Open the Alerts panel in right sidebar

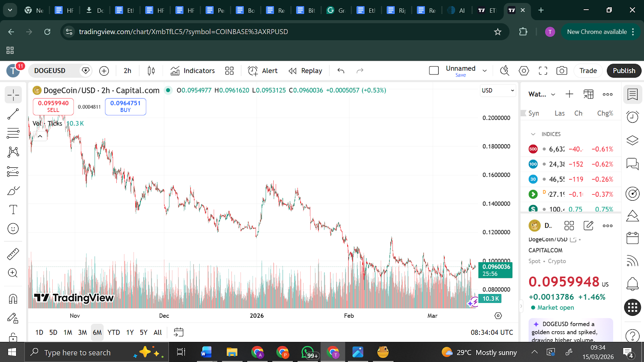pos(632,117)
